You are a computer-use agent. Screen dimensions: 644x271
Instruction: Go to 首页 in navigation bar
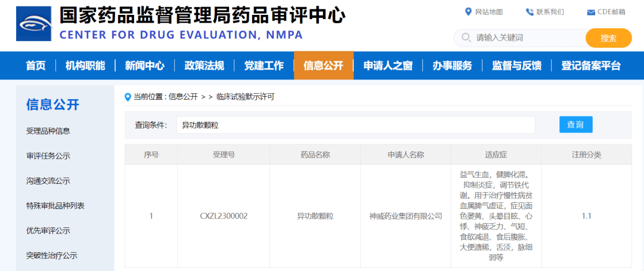click(36, 66)
